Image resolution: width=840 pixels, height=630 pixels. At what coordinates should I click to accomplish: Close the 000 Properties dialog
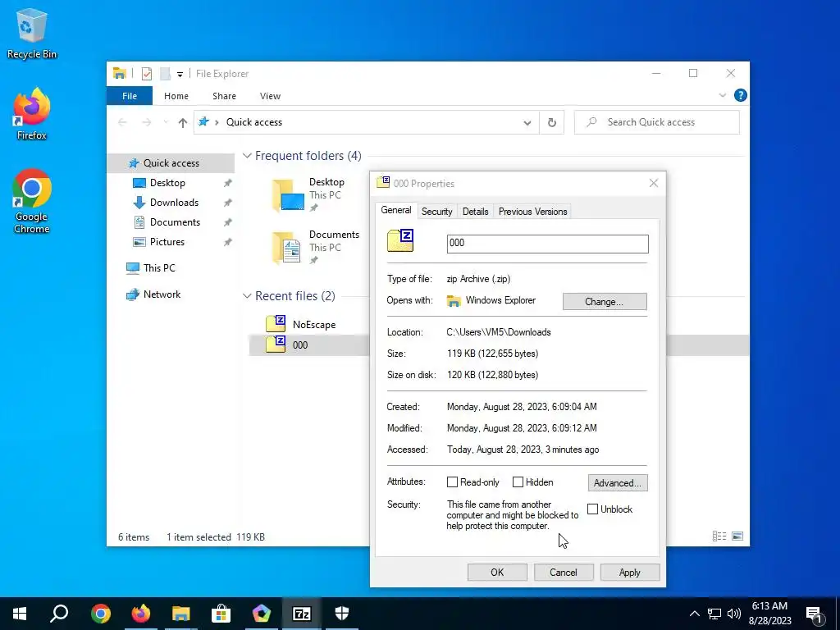(x=654, y=183)
